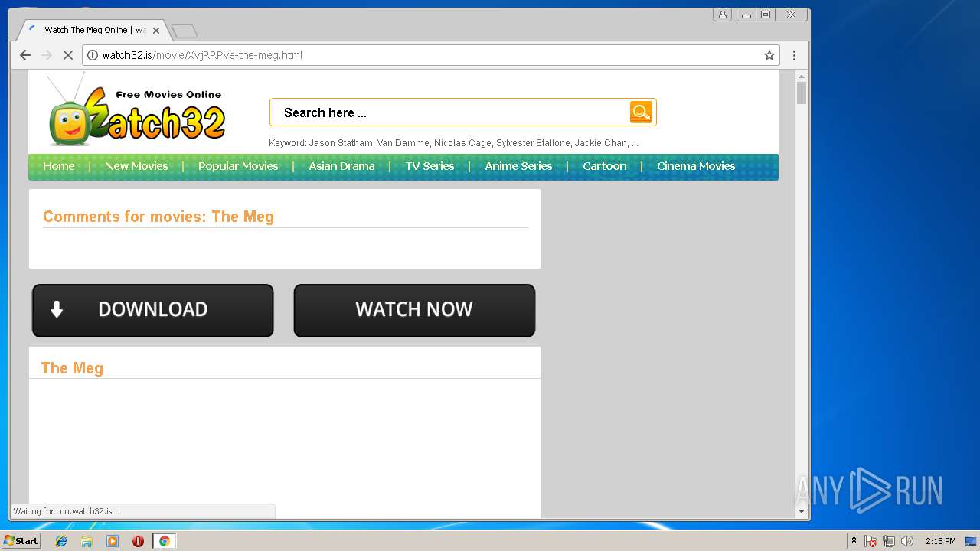Launch Opera from taskbar
The image size is (980, 551).
pos(138,541)
